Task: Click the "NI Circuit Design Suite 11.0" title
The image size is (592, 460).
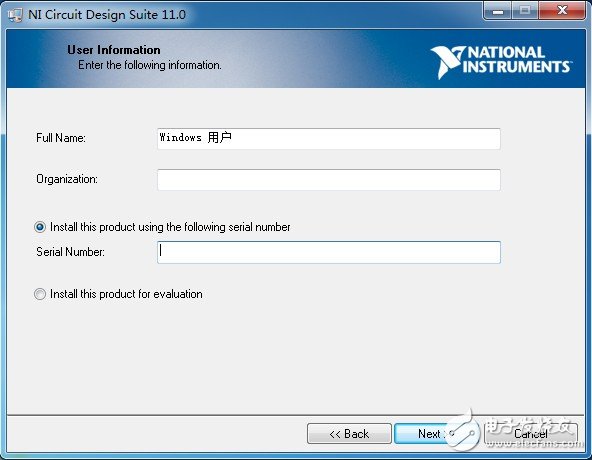Action: [107, 15]
